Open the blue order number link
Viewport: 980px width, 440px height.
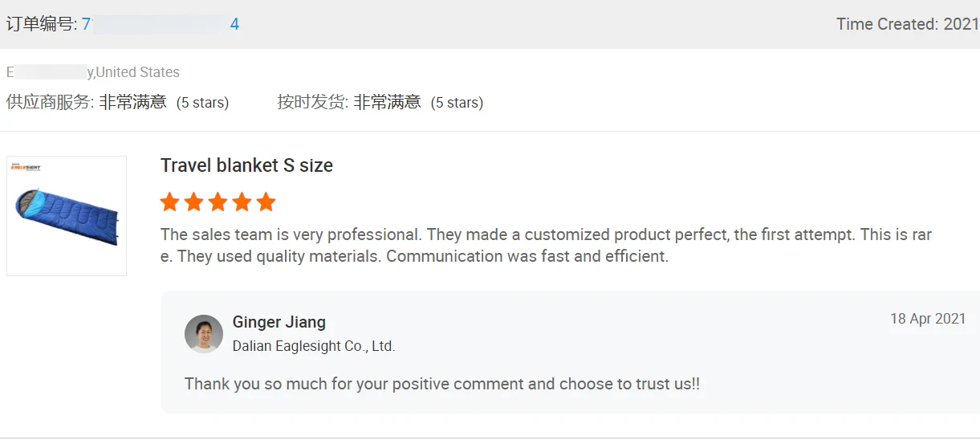coord(161,24)
